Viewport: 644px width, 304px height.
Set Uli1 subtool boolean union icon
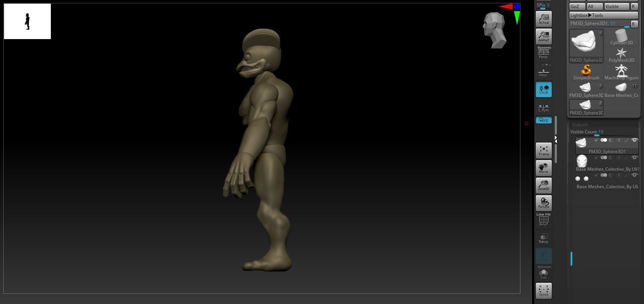coord(604,158)
